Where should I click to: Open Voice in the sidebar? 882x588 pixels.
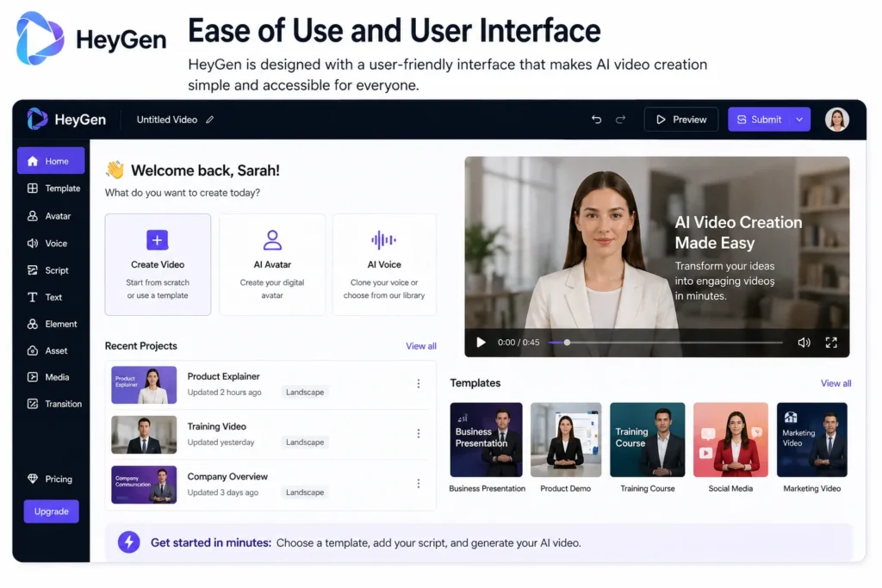pyautogui.click(x=48, y=244)
